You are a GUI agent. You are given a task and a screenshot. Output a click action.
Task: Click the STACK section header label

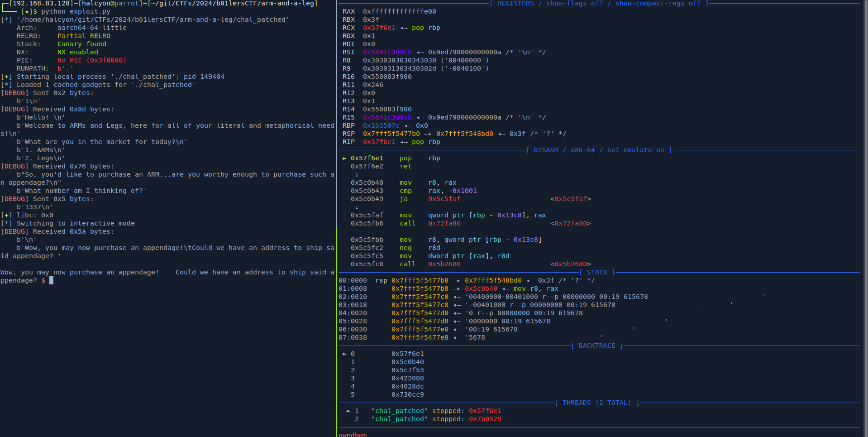point(597,272)
